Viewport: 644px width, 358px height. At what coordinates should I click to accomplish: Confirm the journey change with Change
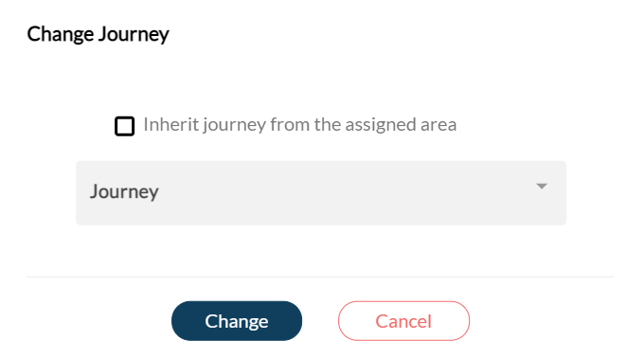pyautogui.click(x=237, y=321)
